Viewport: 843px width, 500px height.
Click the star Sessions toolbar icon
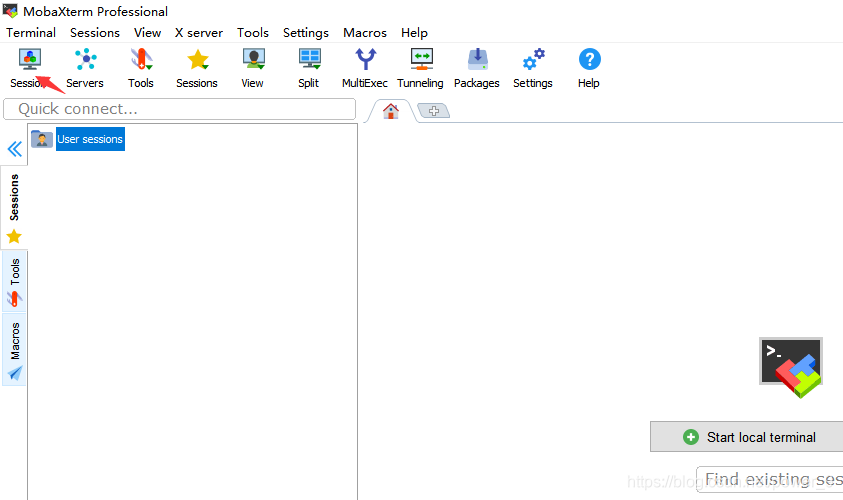197,59
